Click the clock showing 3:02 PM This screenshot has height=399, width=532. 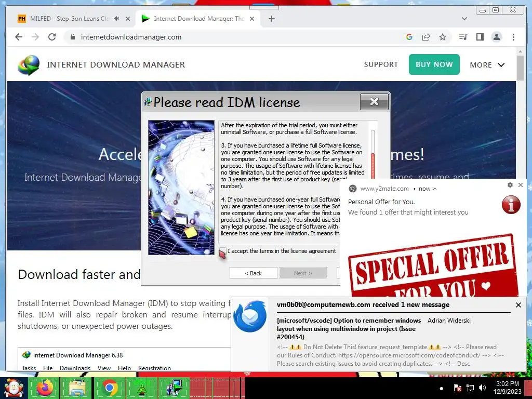pos(507,384)
